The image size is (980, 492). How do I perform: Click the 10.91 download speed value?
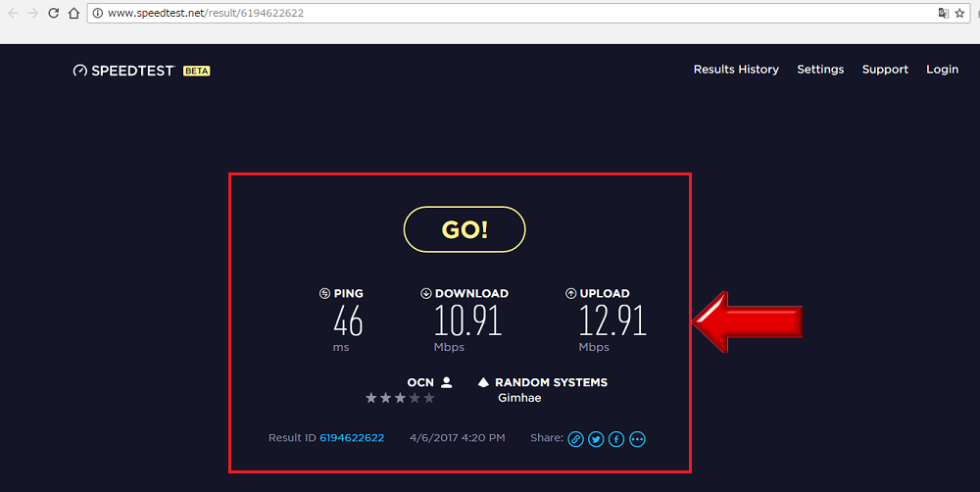tap(467, 320)
